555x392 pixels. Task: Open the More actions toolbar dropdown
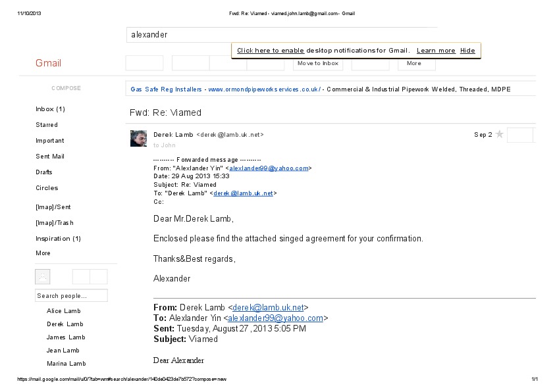416,63
